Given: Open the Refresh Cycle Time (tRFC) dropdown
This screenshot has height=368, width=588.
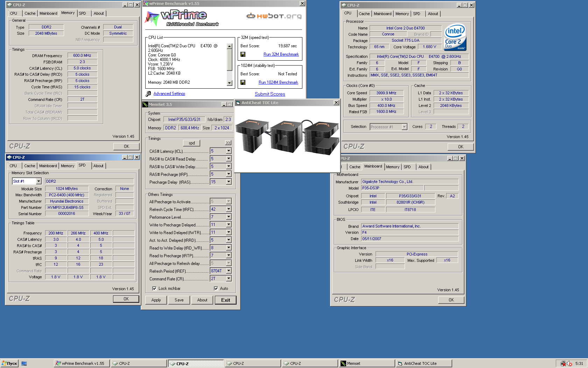Looking at the screenshot, I should pyautogui.click(x=229, y=209).
